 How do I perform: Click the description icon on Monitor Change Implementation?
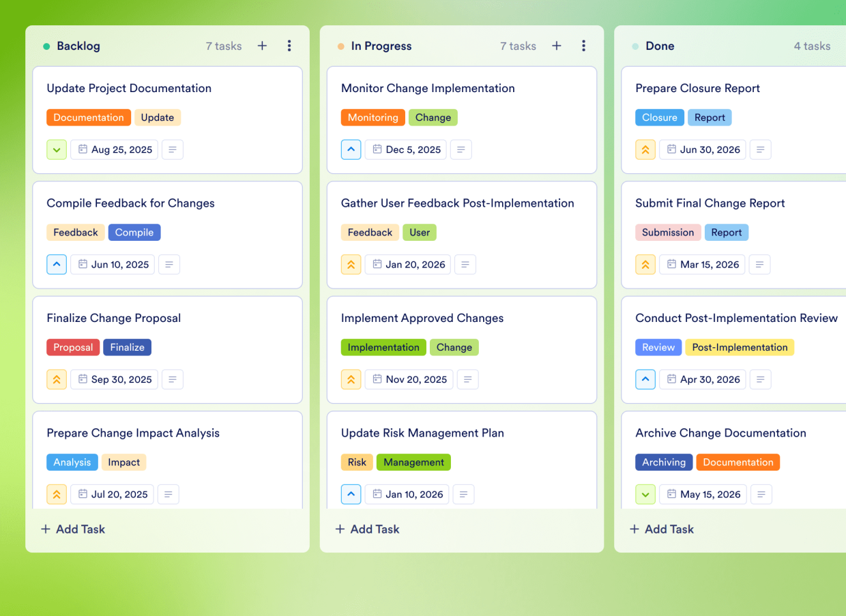[x=461, y=149]
